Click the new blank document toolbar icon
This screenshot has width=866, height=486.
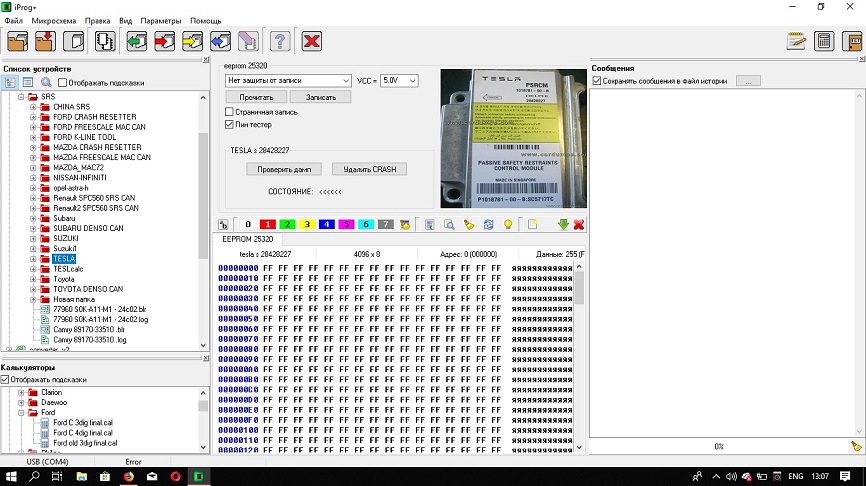(x=74, y=41)
